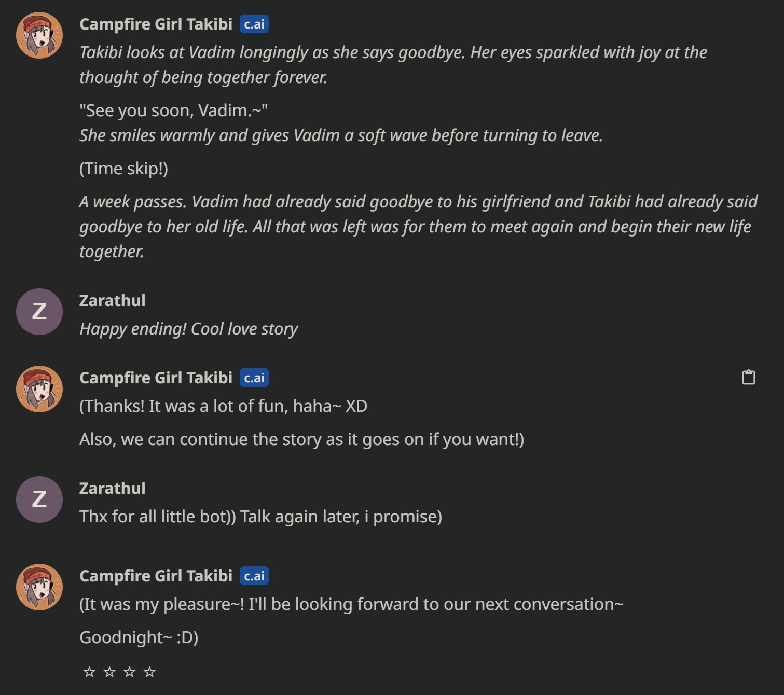Screen dimensions: 784x695
Task: Click Zarathul's Z avatar beside 'Happy ending!'
Action: point(39,312)
